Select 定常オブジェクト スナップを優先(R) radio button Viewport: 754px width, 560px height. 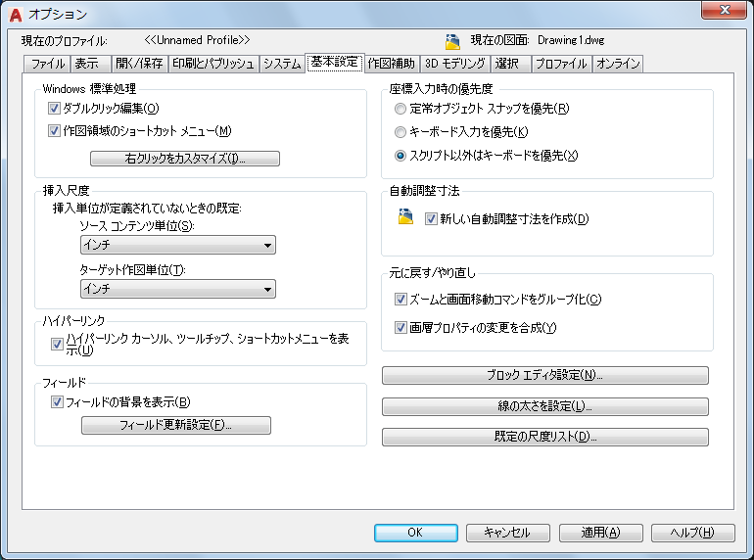click(401, 109)
